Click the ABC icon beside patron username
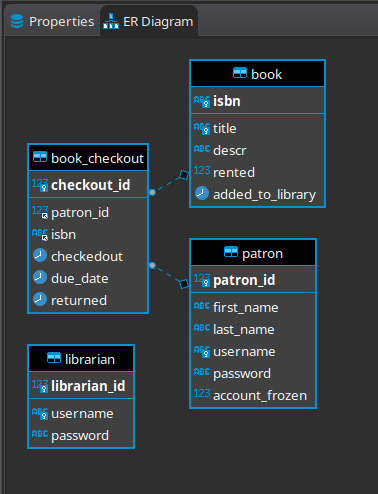Screen dimensions: 378x494 [x=202, y=351]
